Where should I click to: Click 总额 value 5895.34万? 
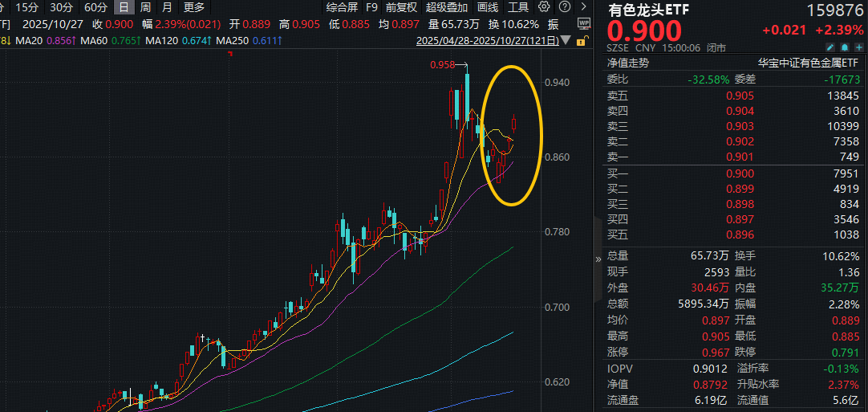pos(703,304)
